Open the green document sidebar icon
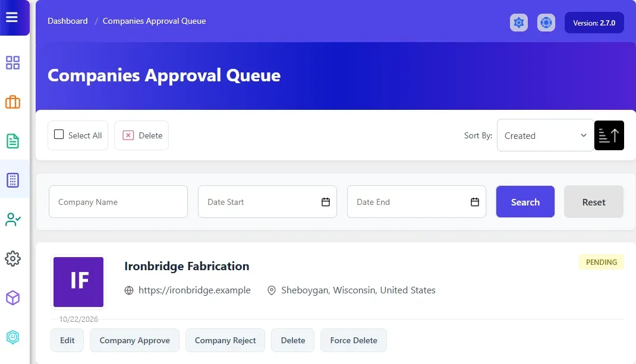636x364 pixels. click(12, 141)
